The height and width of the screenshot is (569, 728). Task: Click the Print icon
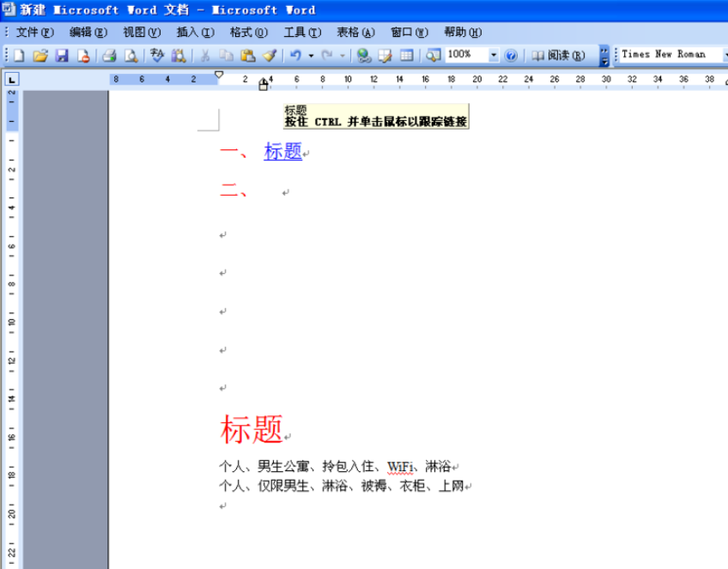[x=109, y=56]
